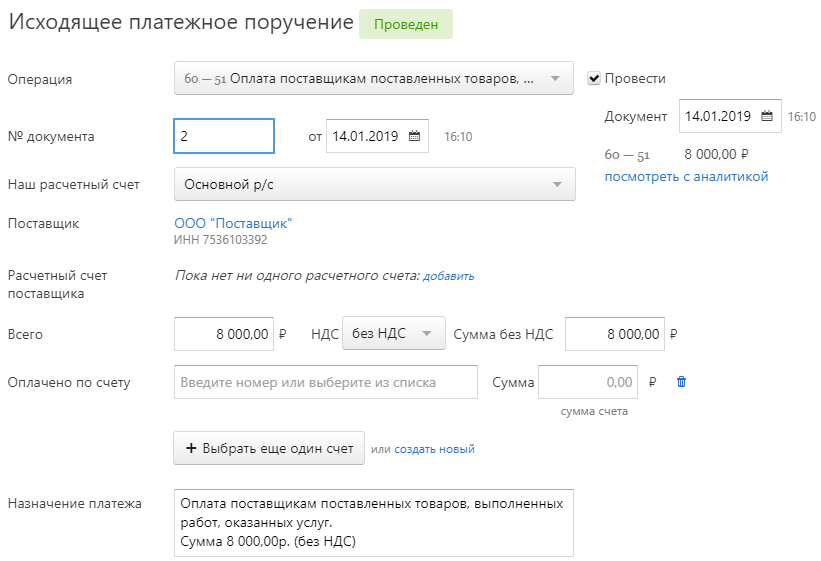Image resolution: width=821 pixels, height=561 pixels.
Task: Click добавить link for supplier account
Action: (x=448, y=276)
